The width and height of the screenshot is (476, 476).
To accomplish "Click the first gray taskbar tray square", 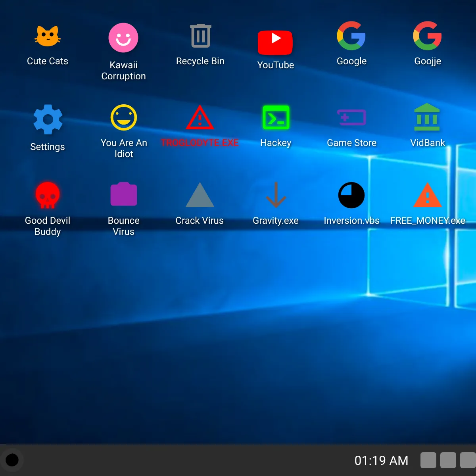I will point(428,460).
